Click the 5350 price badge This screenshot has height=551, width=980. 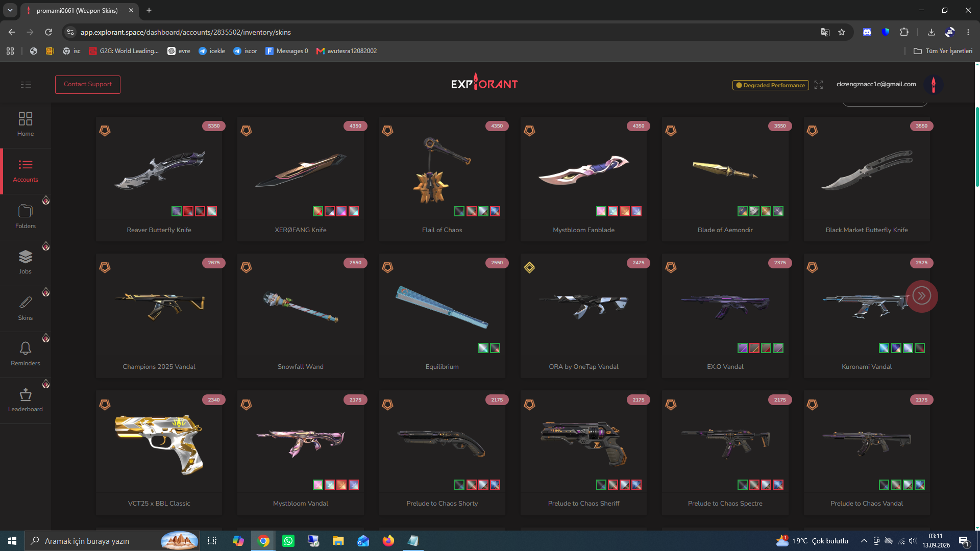pyautogui.click(x=214, y=126)
